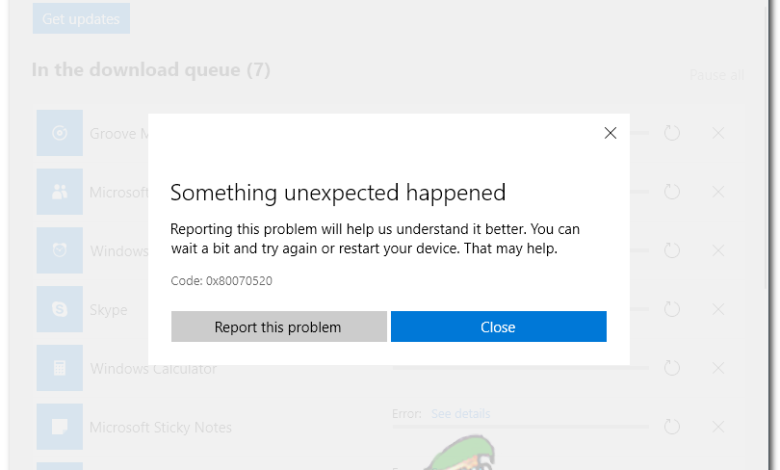Click the Windows Alarms clock icon
This screenshot has width=780, height=470.
tap(60, 251)
